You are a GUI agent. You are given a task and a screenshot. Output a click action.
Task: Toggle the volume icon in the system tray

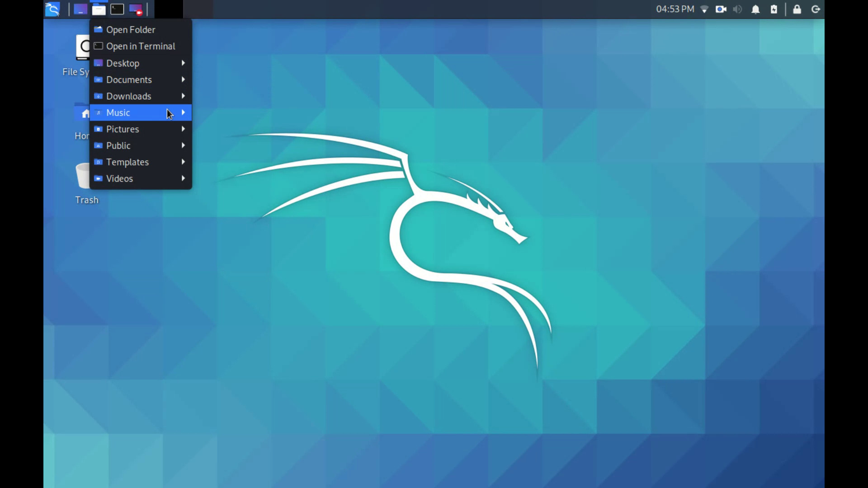click(x=737, y=9)
